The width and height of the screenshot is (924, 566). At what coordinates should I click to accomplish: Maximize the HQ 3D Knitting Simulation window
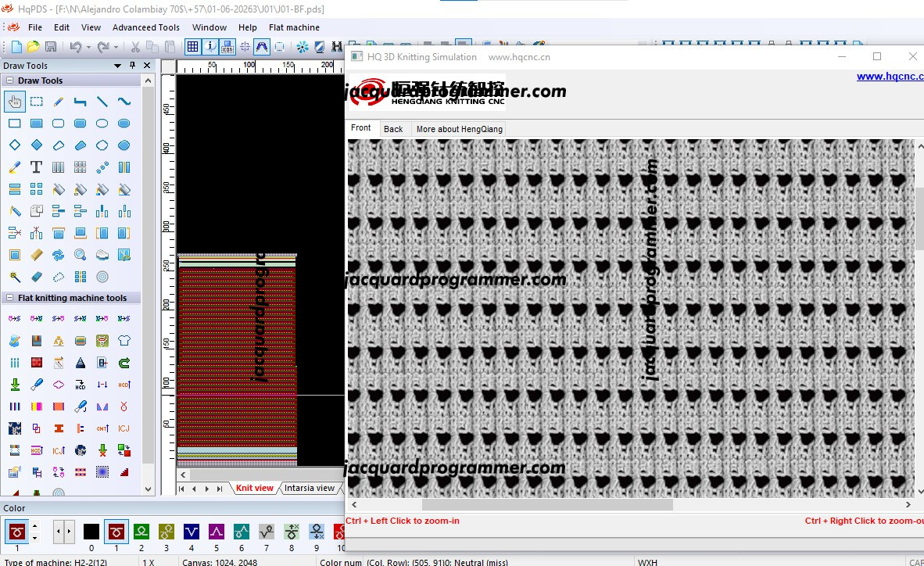point(877,56)
